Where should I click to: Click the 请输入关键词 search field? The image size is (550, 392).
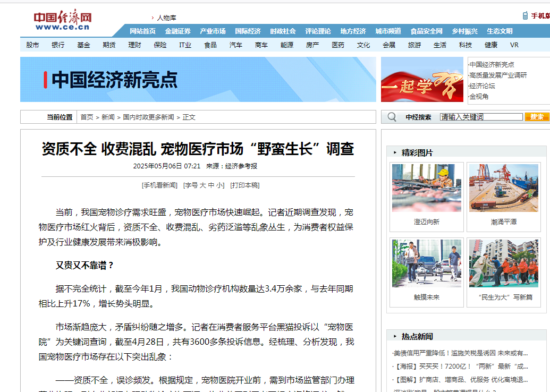[481, 117]
